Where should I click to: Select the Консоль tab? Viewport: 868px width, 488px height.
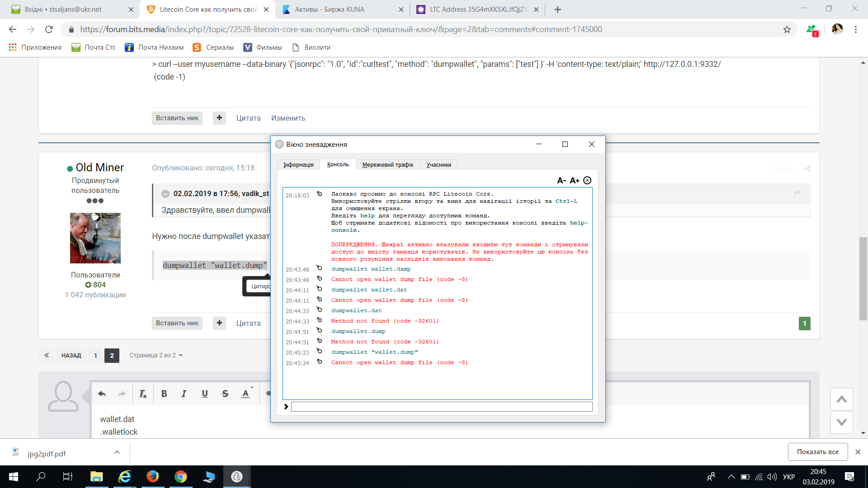point(338,164)
